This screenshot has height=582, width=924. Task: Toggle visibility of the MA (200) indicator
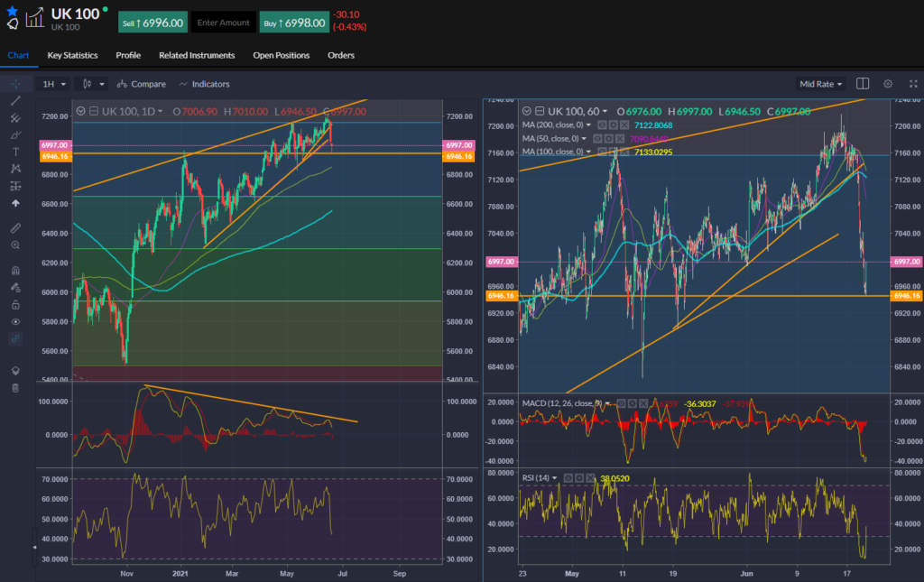tap(603, 125)
